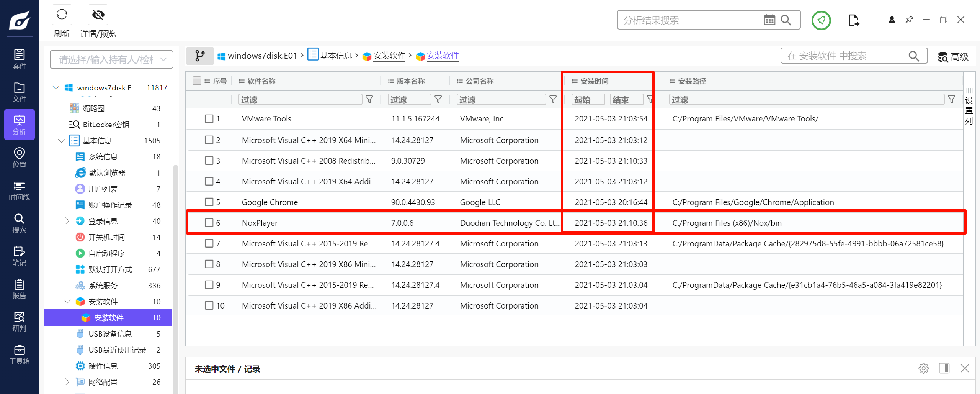Open the 安装时间 column header menu
Image resolution: width=980 pixels, height=394 pixels.
(575, 81)
